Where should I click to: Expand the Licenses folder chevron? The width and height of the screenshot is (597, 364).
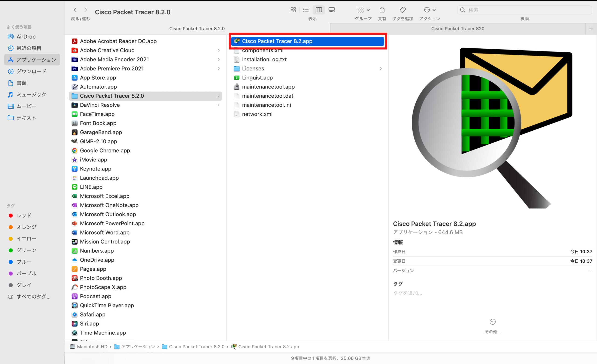(381, 68)
